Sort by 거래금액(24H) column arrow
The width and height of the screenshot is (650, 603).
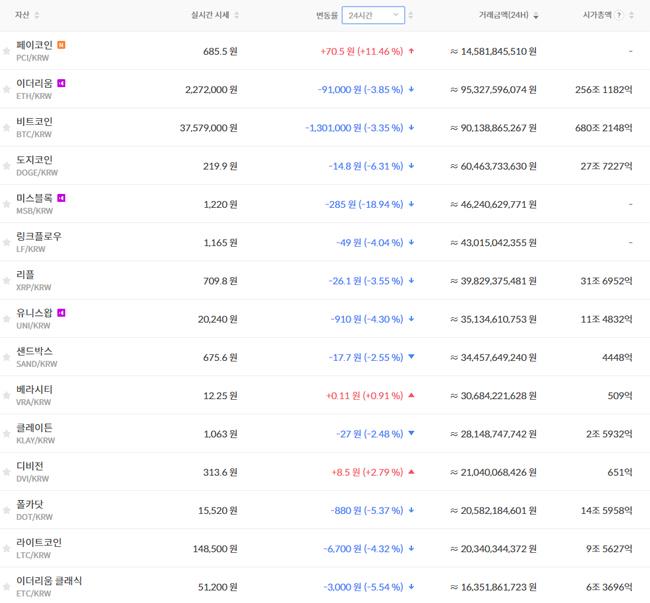coord(536,16)
